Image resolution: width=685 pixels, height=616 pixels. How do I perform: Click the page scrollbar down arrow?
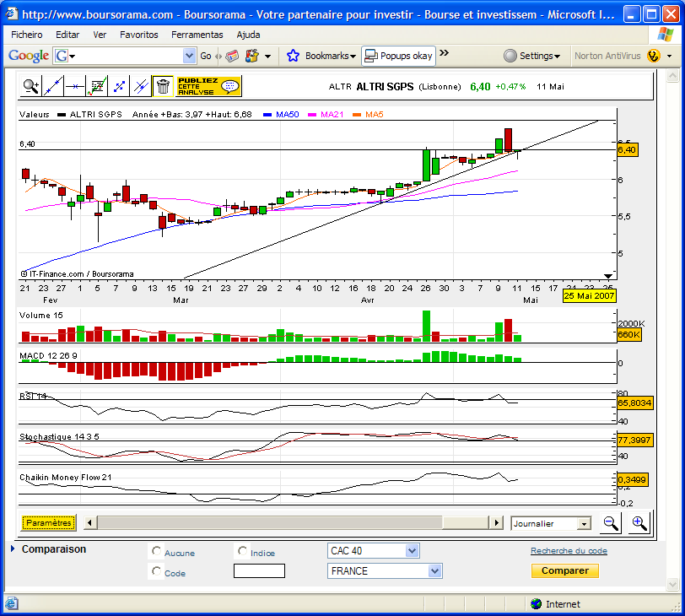(x=672, y=584)
